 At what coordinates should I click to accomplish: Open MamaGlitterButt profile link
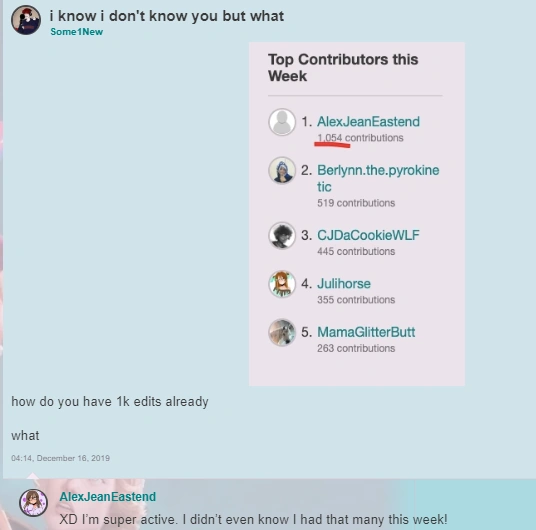click(366, 332)
